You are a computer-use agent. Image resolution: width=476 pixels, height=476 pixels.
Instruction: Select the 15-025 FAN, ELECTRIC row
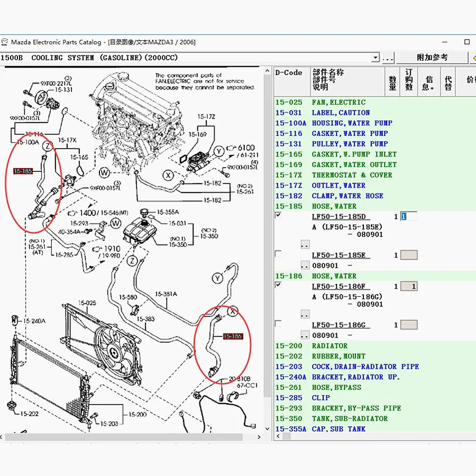coord(375,102)
